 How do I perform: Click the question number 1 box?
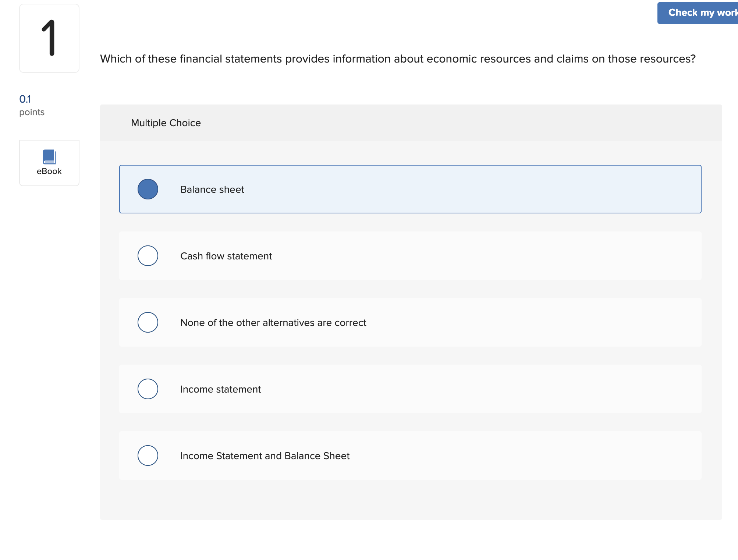[49, 38]
